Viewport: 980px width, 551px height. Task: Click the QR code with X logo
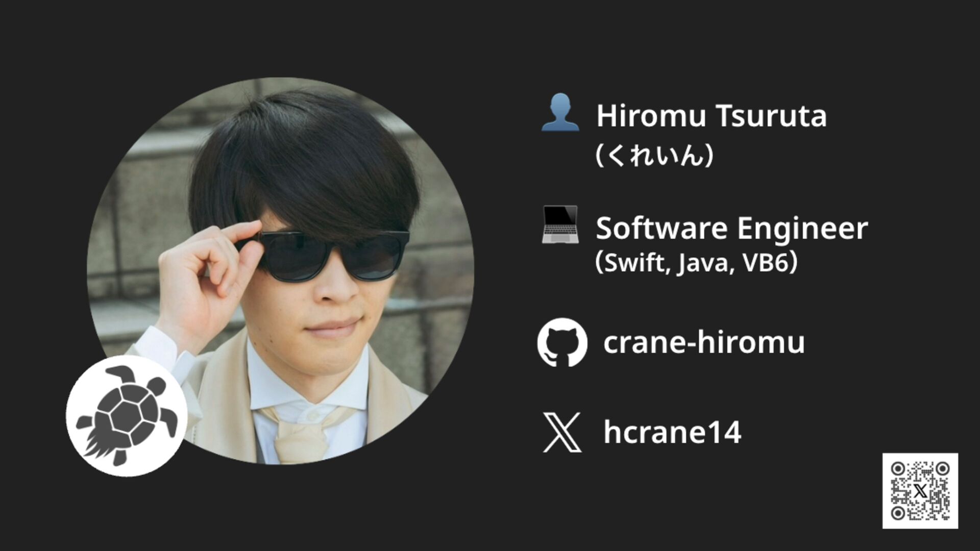(x=920, y=491)
